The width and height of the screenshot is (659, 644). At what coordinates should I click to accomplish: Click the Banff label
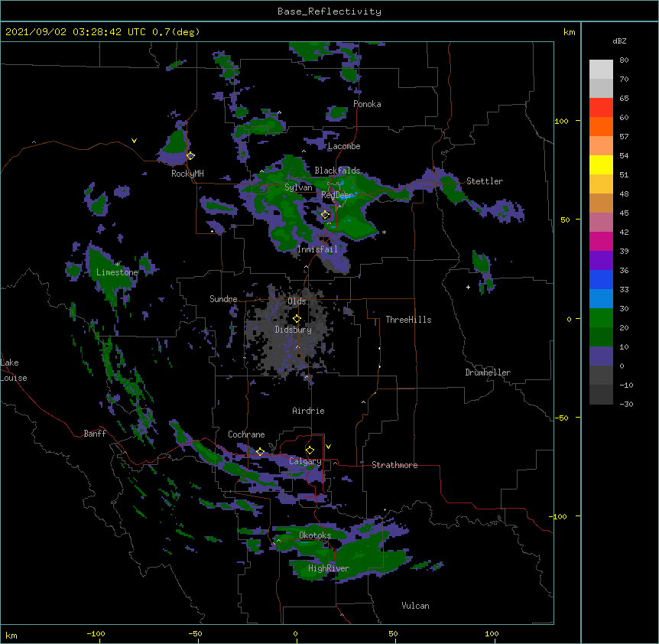[x=95, y=434]
